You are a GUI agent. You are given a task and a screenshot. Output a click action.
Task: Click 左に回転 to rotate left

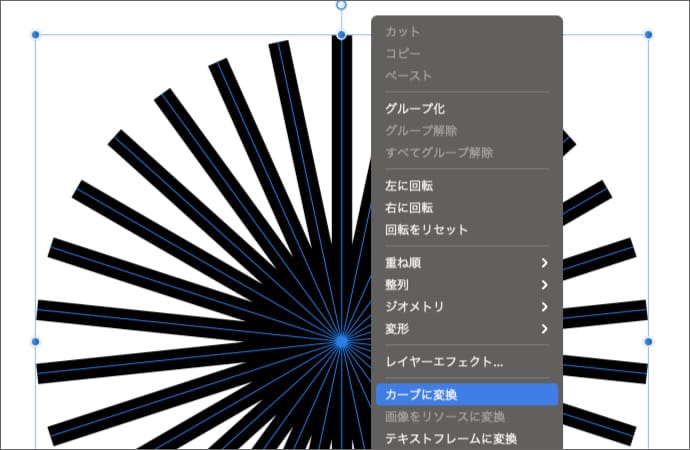click(x=409, y=186)
